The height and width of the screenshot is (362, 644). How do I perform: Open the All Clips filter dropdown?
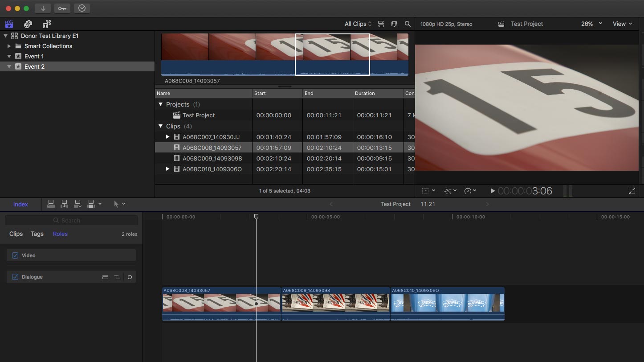click(x=358, y=24)
